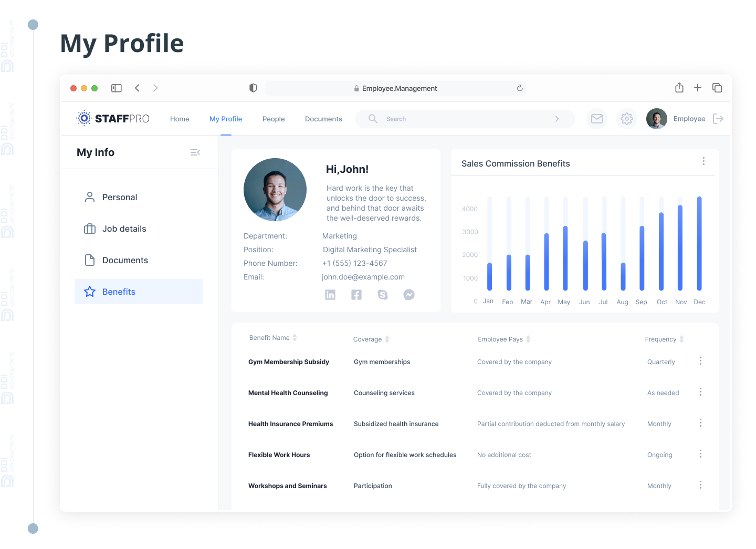Viewport: 756px width, 549px height.
Task: Open the LinkedIn profile icon
Action: click(330, 295)
